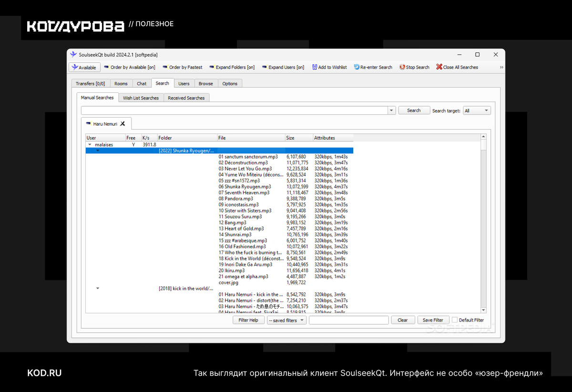Click Add to Wishlist toolbar item
This screenshot has height=392, width=572.
(x=329, y=68)
